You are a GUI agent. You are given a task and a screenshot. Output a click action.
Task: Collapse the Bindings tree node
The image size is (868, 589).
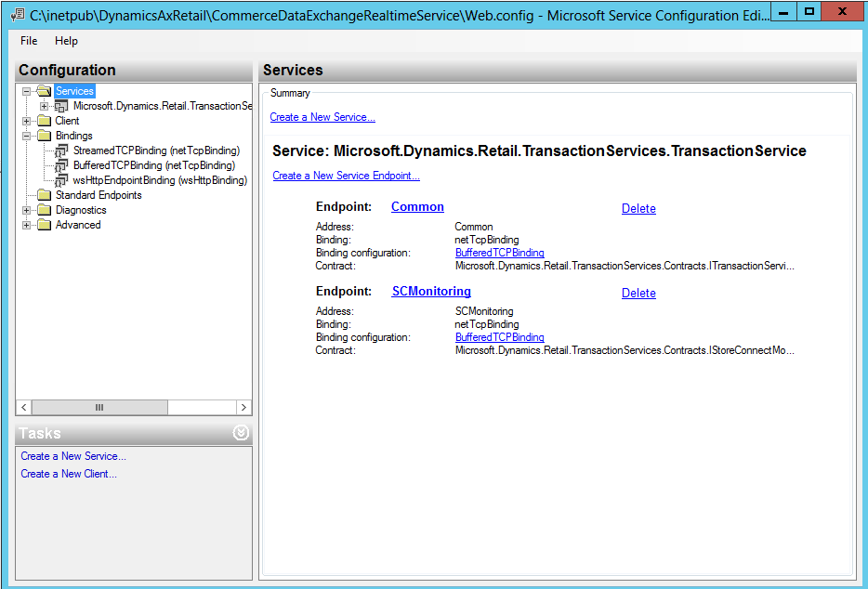(27, 136)
